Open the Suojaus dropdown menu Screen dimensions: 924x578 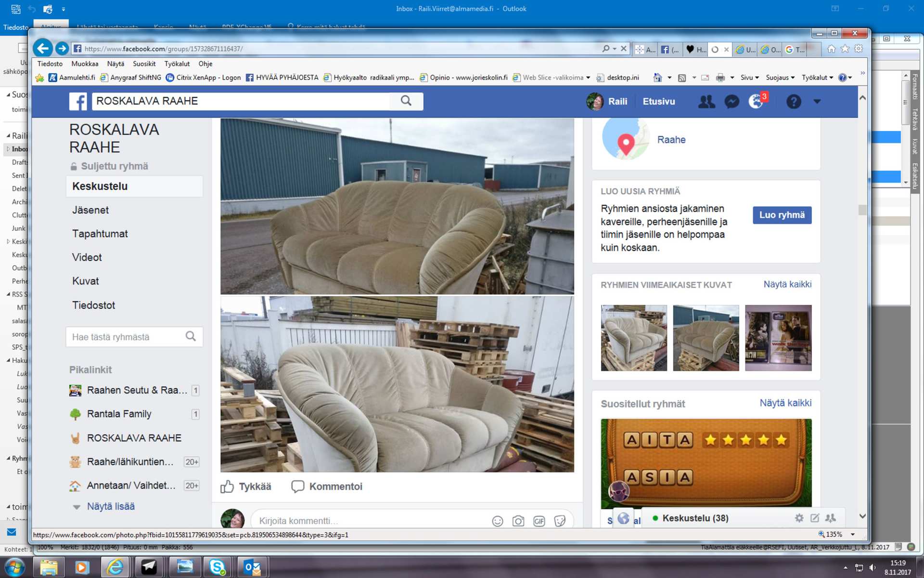point(780,78)
